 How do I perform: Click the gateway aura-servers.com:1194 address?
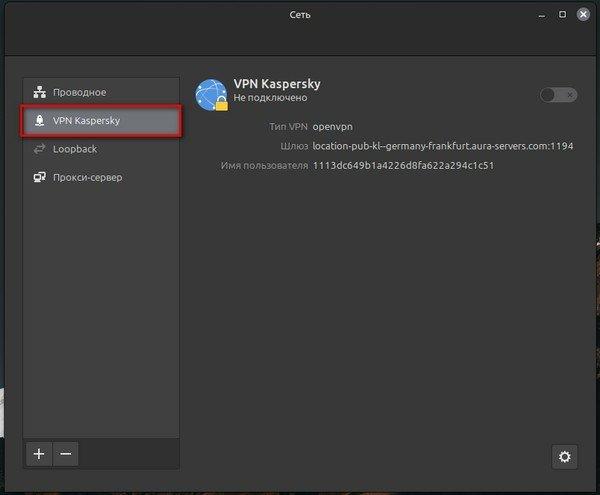coord(443,146)
